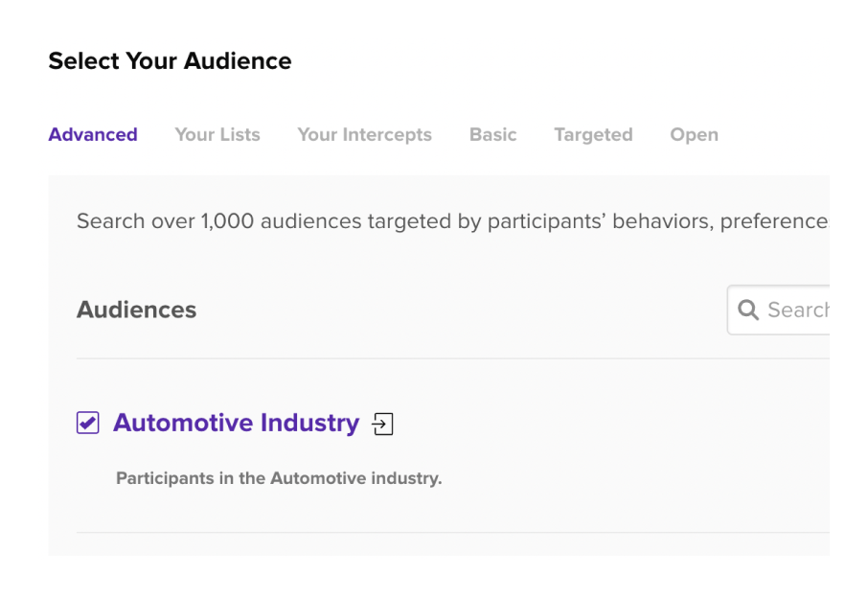Switch to the Advanced tab
868x598 pixels.
(x=93, y=135)
